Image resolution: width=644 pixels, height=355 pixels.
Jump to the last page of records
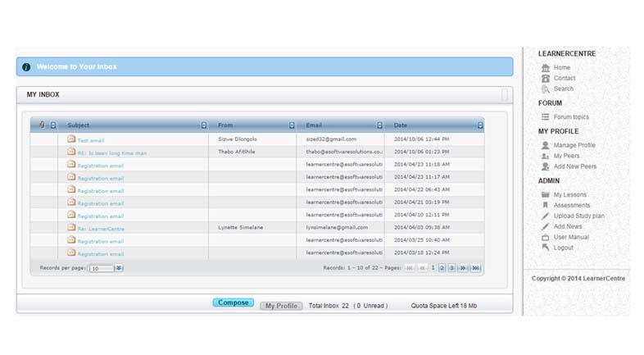[476, 268]
